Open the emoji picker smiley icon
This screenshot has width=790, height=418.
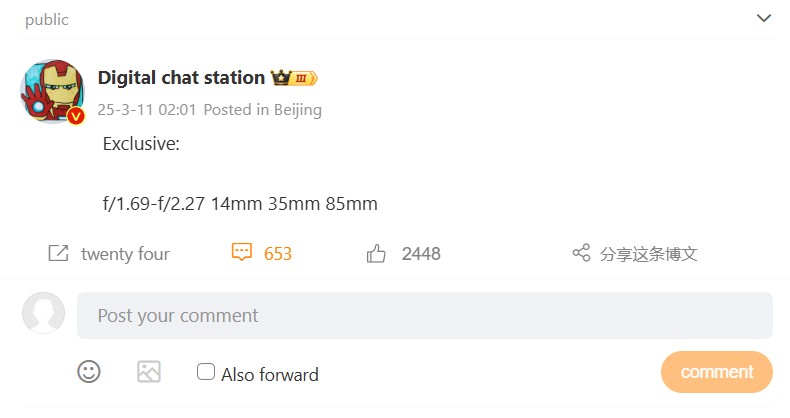89,372
